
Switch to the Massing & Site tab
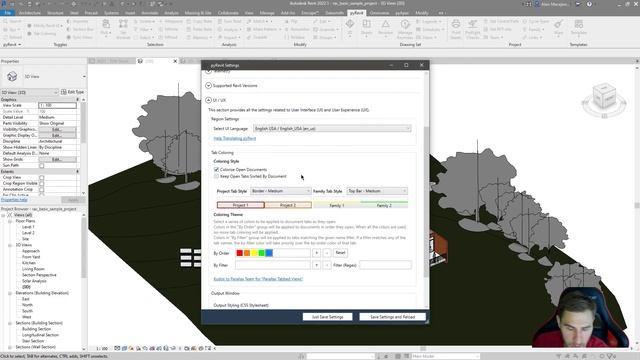pyautogui.click(x=198, y=13)
